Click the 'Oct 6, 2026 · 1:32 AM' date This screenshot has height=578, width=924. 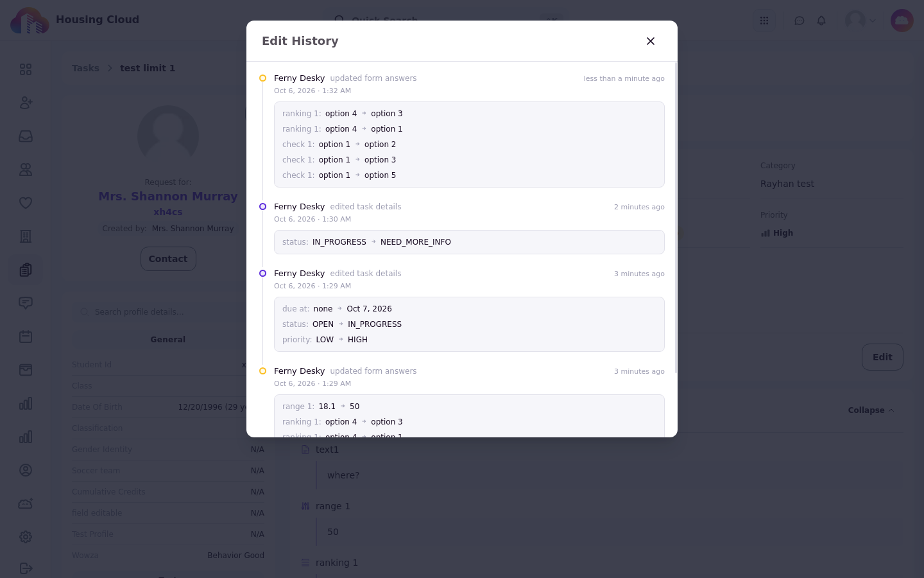(x=312, y=91)
